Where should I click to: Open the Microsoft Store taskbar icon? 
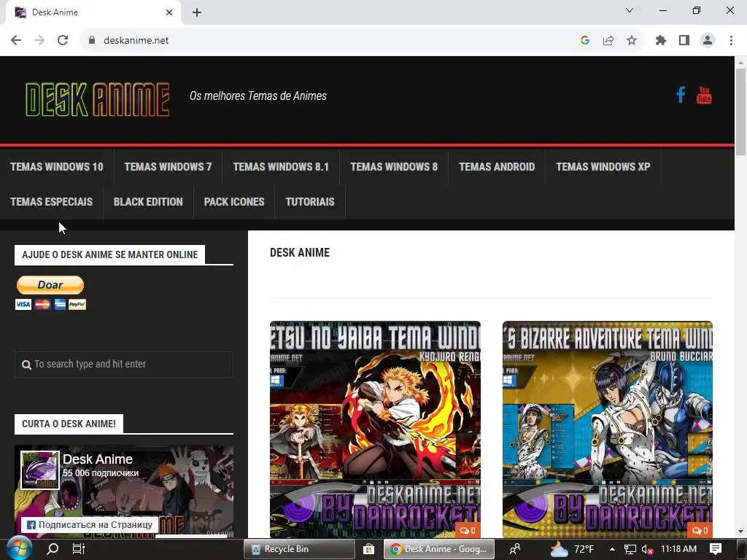click(x=368, y=549)
